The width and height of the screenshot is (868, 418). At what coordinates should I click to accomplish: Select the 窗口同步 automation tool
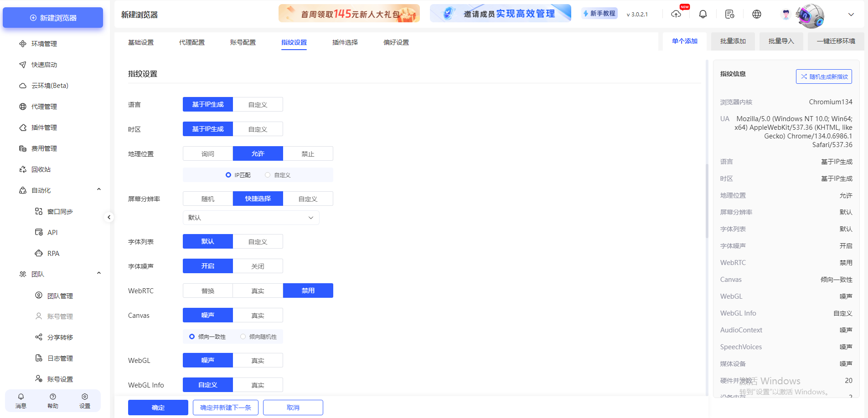(x=61, y=211)
